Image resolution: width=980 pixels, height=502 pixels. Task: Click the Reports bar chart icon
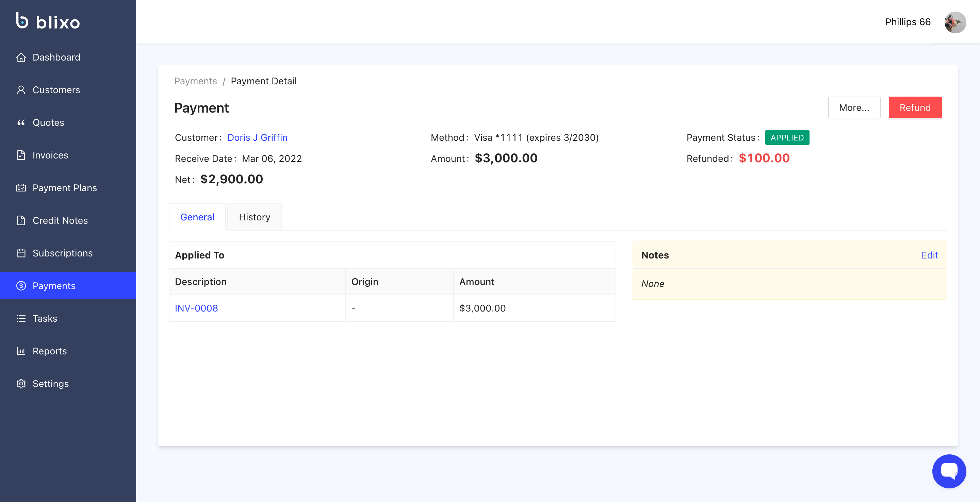[x=21, y=351]
